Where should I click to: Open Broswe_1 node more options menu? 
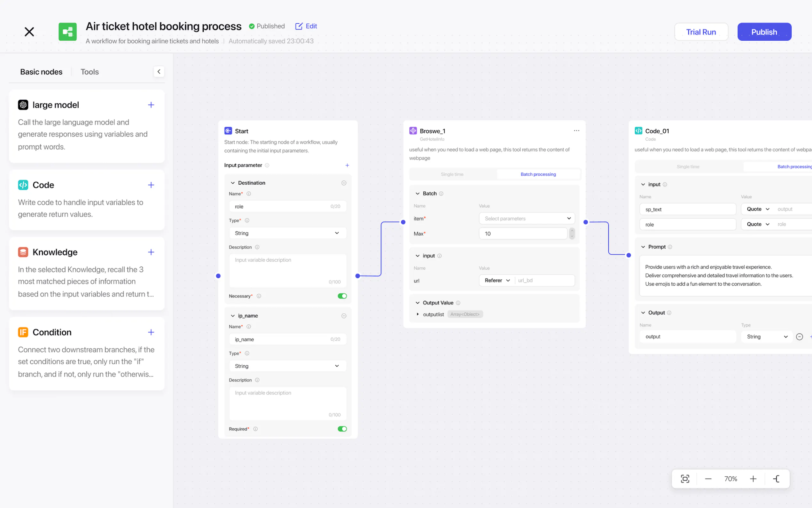(x=576, y=131)
